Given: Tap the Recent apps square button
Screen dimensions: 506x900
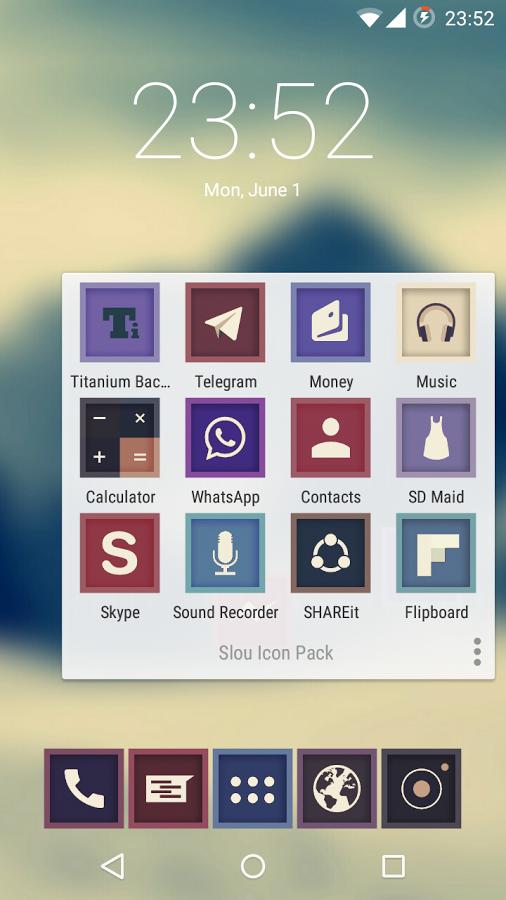Looking at the screenshot, I should tap(394, 866).
